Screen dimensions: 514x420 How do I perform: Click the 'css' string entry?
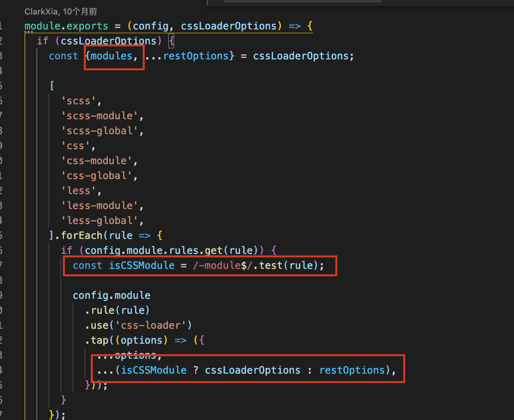coord(76,146)
